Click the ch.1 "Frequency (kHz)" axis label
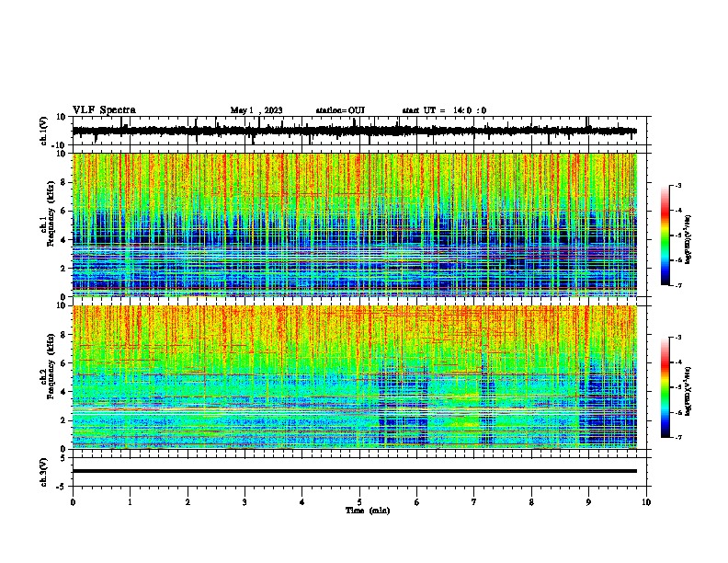 coord(51,213)
